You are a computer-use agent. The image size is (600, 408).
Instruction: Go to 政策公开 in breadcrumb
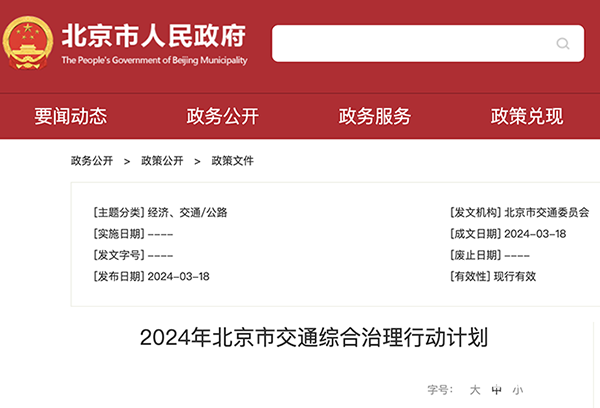click(162, 161)
